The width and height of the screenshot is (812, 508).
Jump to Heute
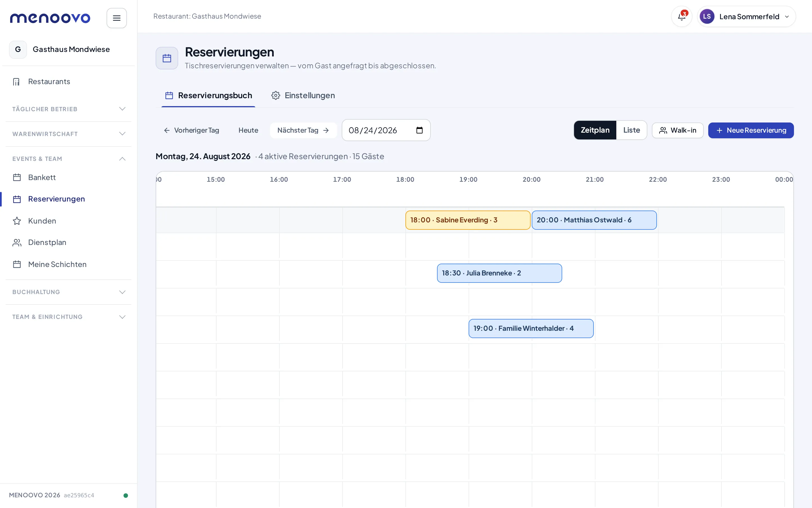(x=248, y=130)
